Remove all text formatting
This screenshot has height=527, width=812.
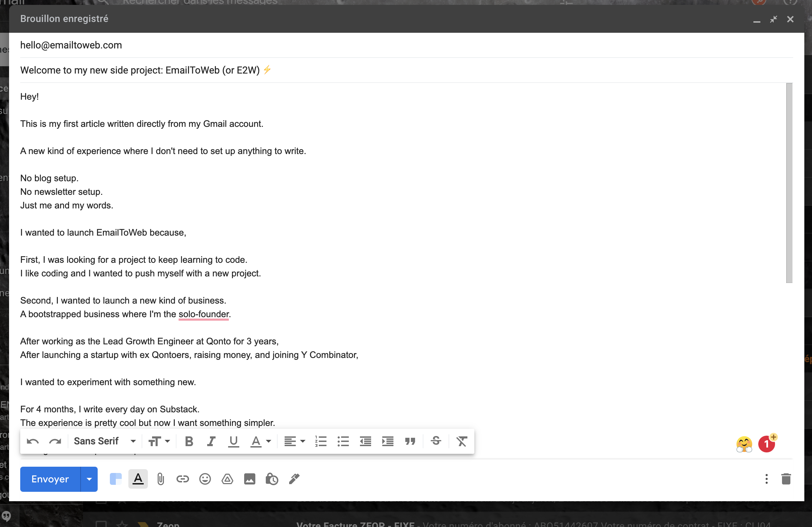461,441
